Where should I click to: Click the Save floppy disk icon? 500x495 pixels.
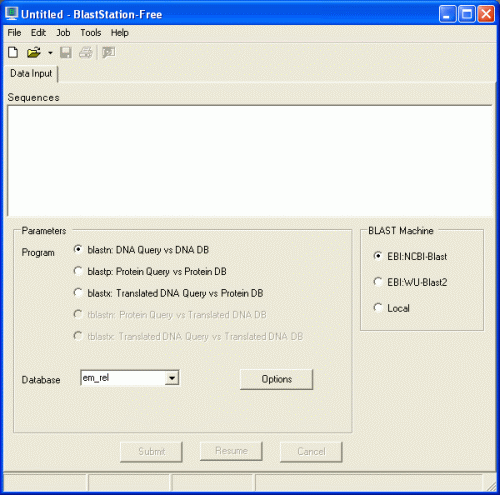click(66, 53)
